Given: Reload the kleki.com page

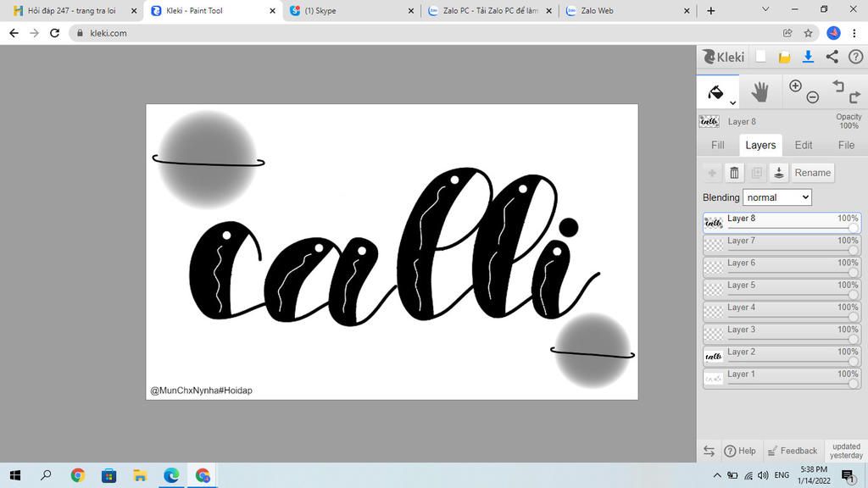Looking at the screenshot, I should [x=54, y=33].
